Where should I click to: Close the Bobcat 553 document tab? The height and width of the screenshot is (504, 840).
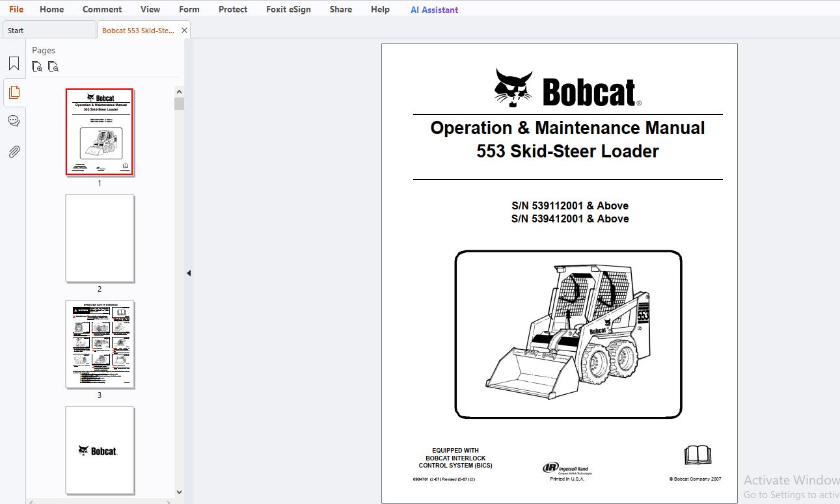[184, 30]
